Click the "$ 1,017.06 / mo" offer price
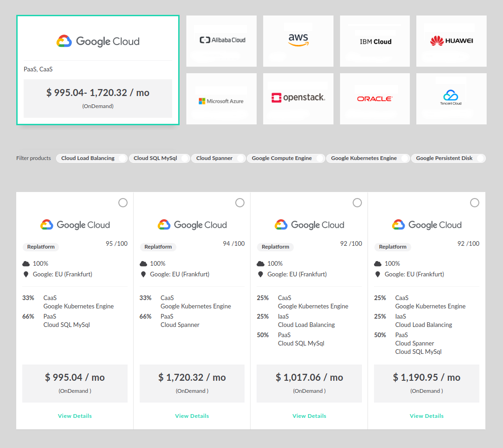This screenshot has height=448, width=503. pyautogui.click(x=309, y=378)
